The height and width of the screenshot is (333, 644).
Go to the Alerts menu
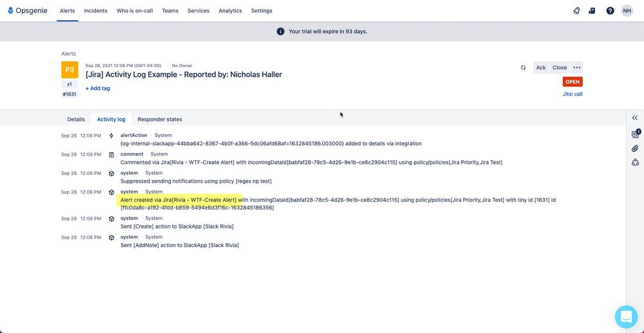click(67, 11)
